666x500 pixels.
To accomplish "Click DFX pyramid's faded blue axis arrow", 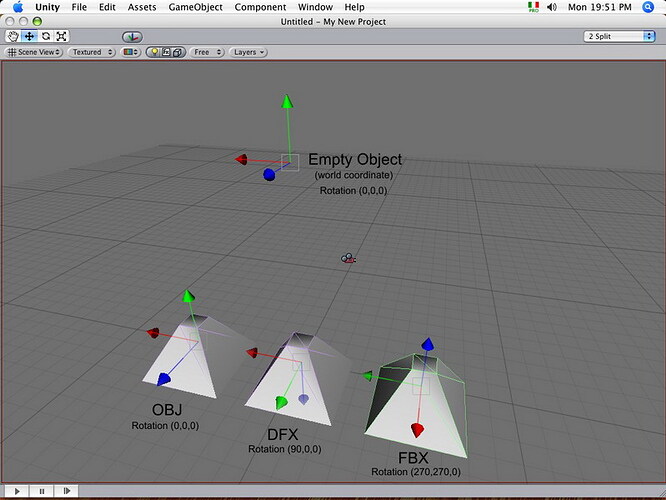I will coord(303,399).
